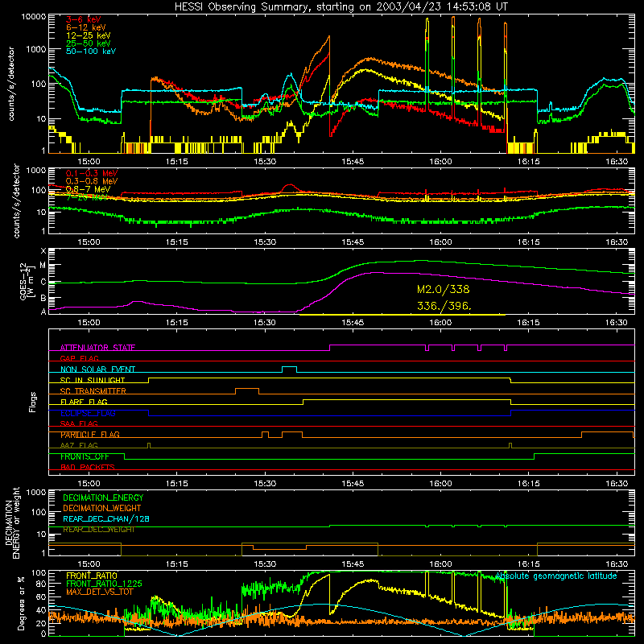Click the REAR_DEC_CHAN/128 legend label
Viewport: 644px width, 644px height.
pos(106,519)
